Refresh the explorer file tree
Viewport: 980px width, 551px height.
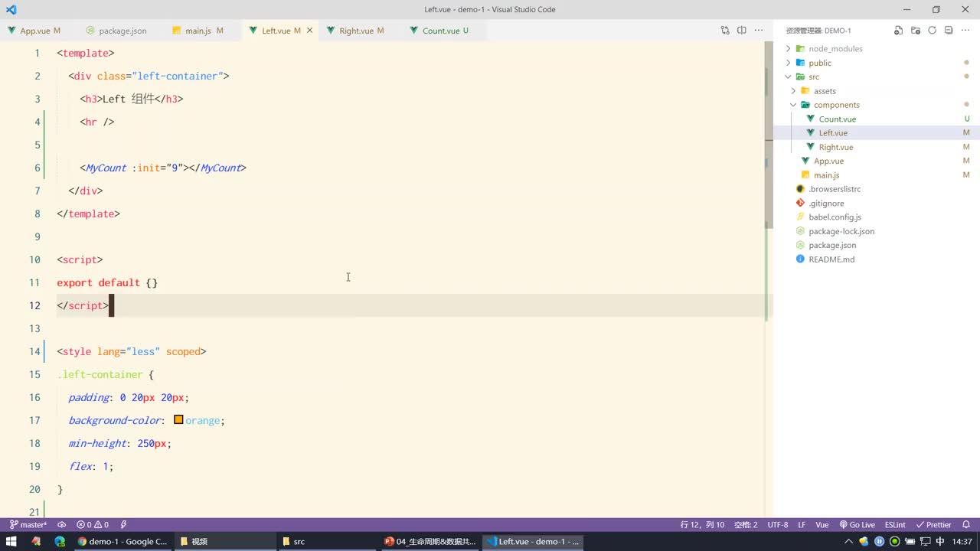point(933,31)
